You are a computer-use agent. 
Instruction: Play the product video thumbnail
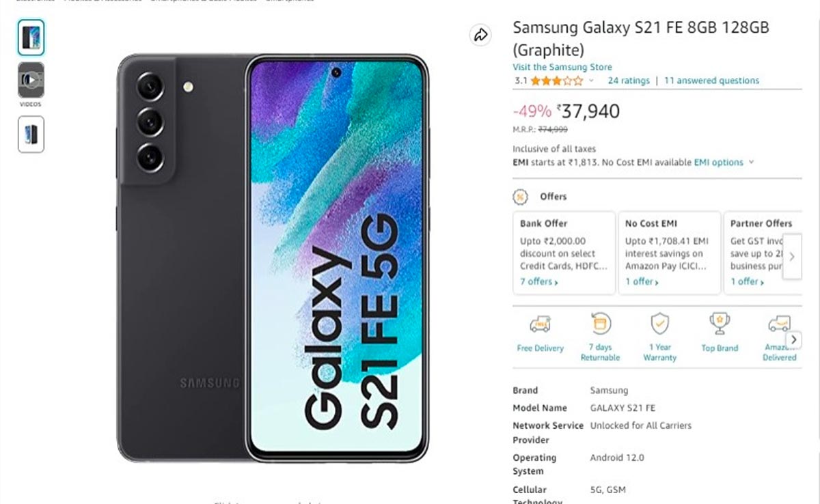31,80
